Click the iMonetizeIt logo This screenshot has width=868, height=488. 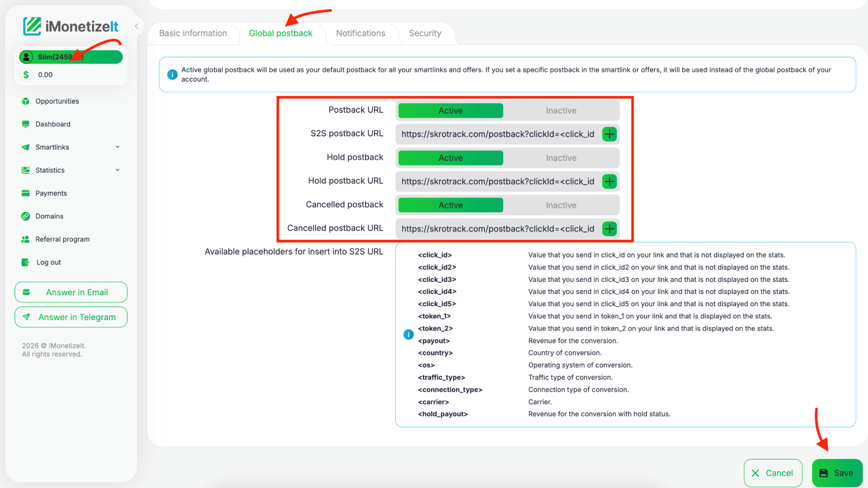coord(71,26)
